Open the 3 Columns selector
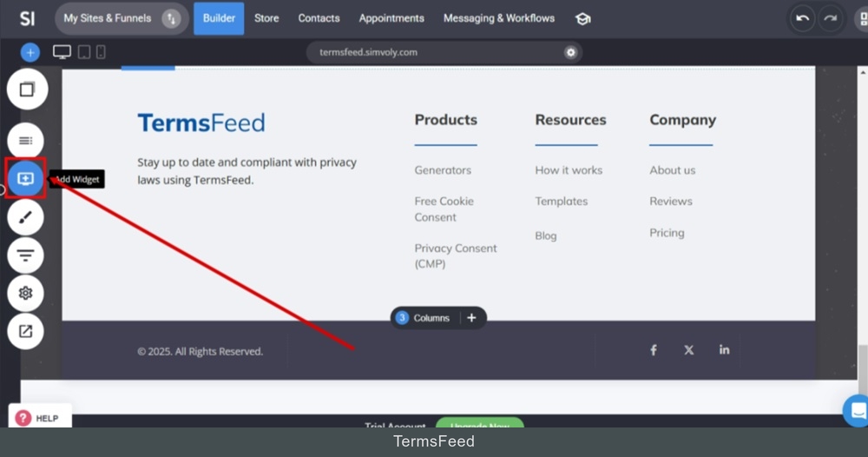The width and height of the screenshot is (868, 457). [x=424, y=318]
